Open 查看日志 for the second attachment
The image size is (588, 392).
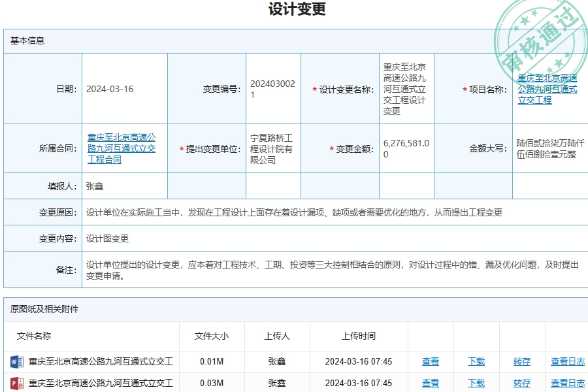click(567, 383)
